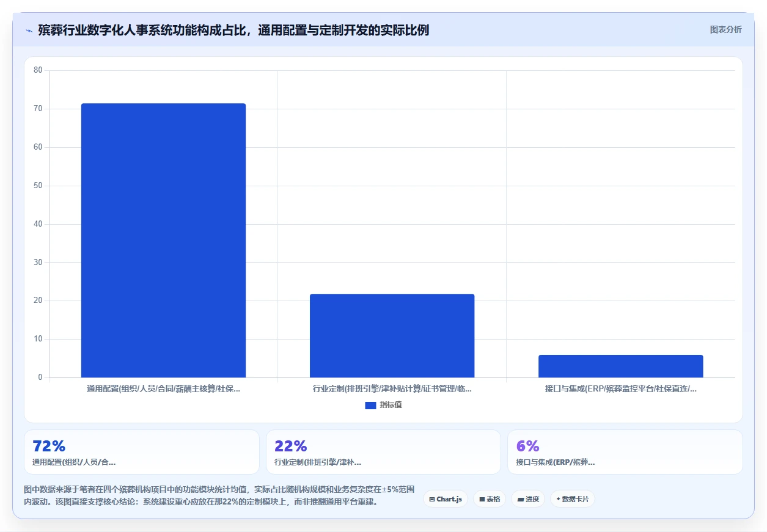The image size is (767, 532).
Task: Click the 行业定制 bar in the chart
Action: pos(392,336)
